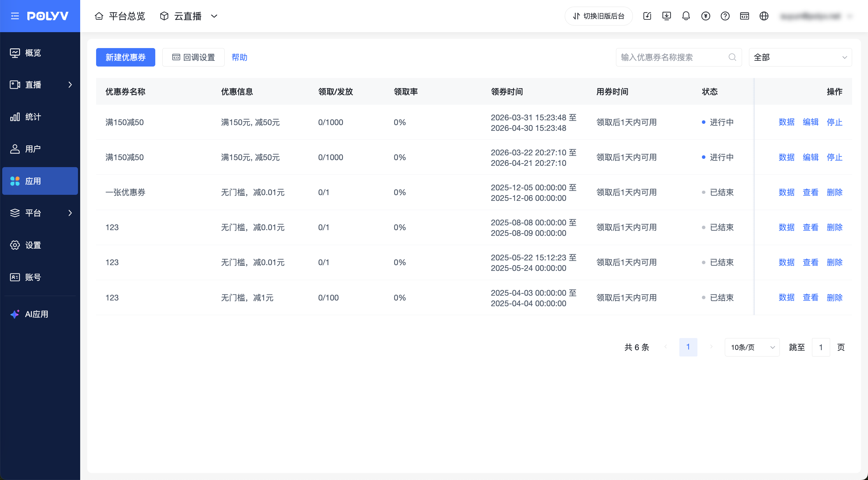Open 用户 from the sidebar
868x480 pixels.
point(40,149)
